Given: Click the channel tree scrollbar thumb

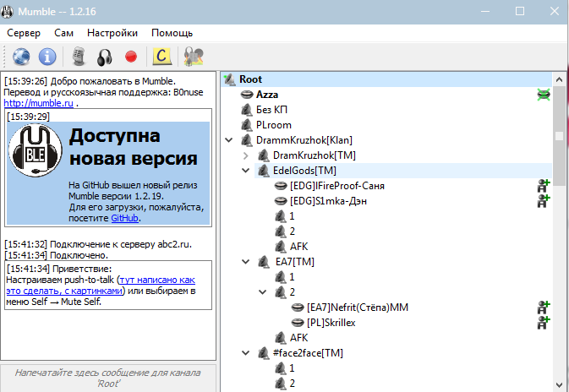Looking at the screenshot, I should pyautogui.click(x=559, y=136).
